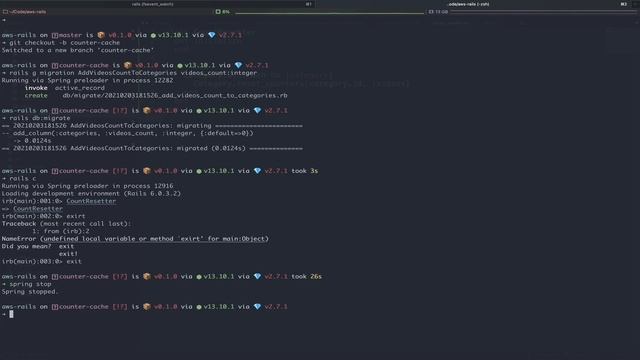Click the 'from (irb):2' traceback line
640x360 pixels.
(61, 231)
